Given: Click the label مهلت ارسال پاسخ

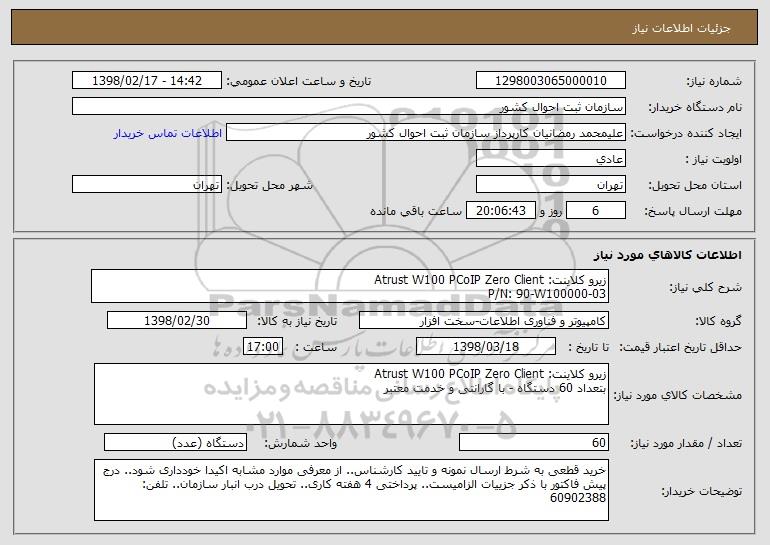Looking at the screenshot, I should pyautogui.click(x=693, y=212).
